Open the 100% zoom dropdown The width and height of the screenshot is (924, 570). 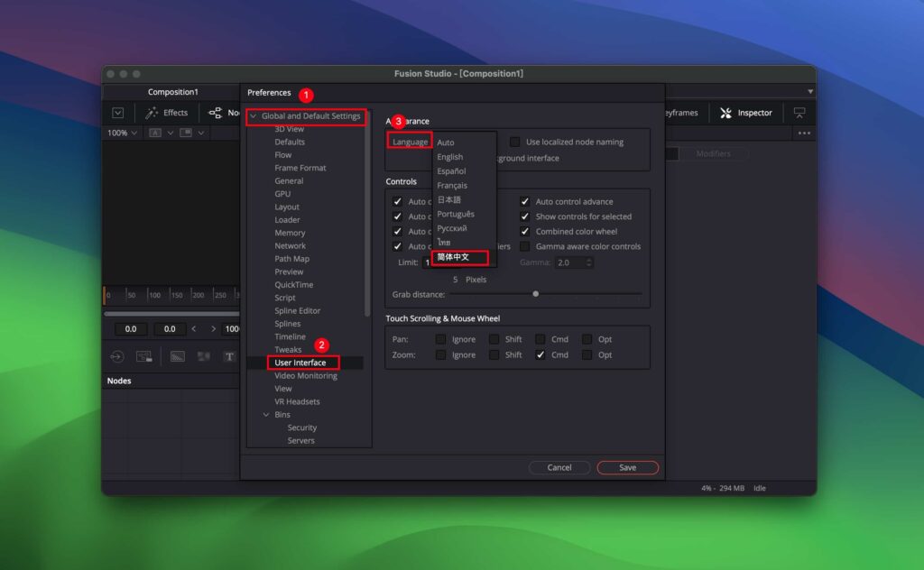[x=122, y=132]
